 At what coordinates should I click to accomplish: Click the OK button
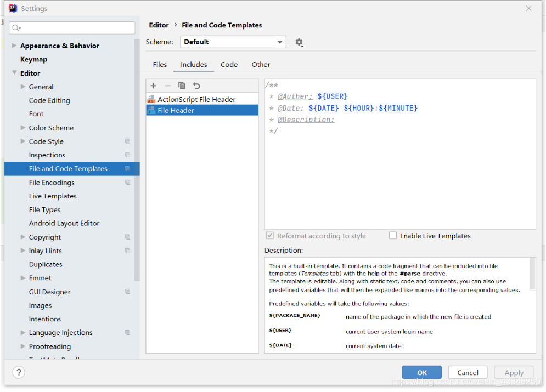421,372
